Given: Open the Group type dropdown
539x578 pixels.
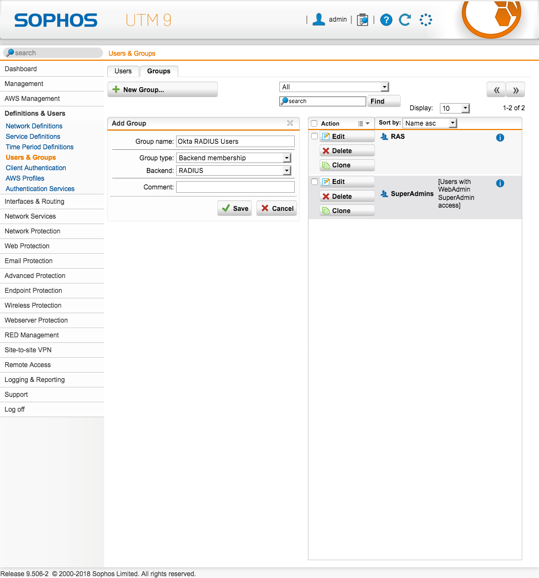Looking at the screenshot, I should (234, 158).
